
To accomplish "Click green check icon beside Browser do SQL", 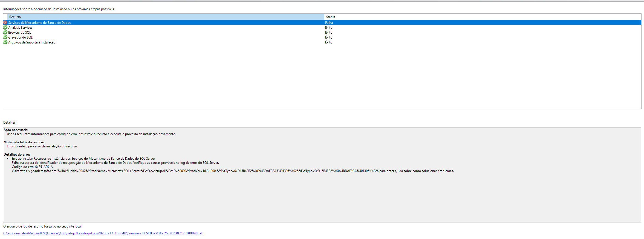I will tap(5, 32).
